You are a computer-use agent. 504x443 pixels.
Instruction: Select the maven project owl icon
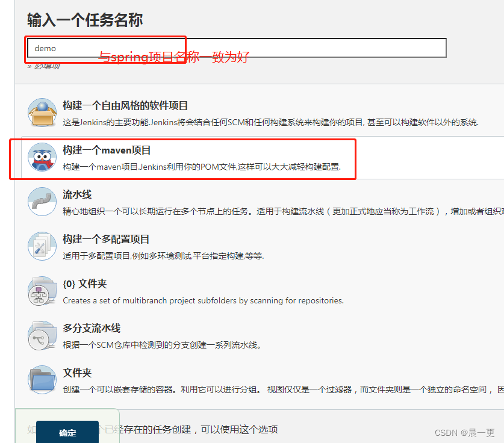tap(42, 157)
